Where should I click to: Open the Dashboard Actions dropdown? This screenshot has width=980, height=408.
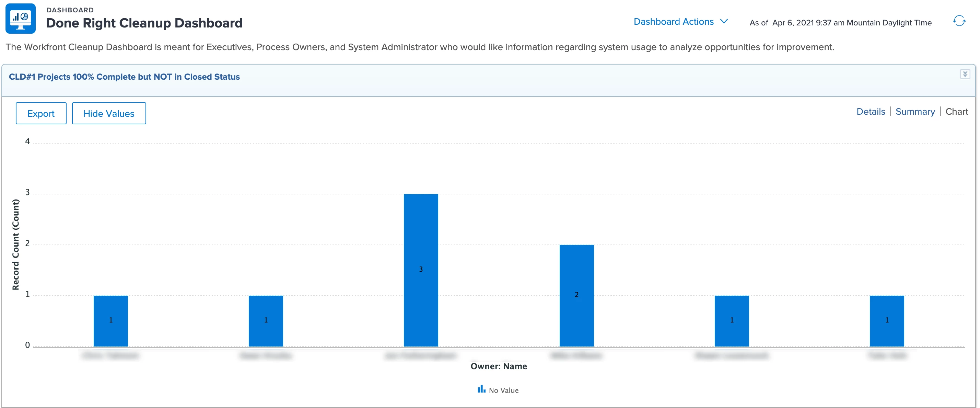[x=673, y=22]
